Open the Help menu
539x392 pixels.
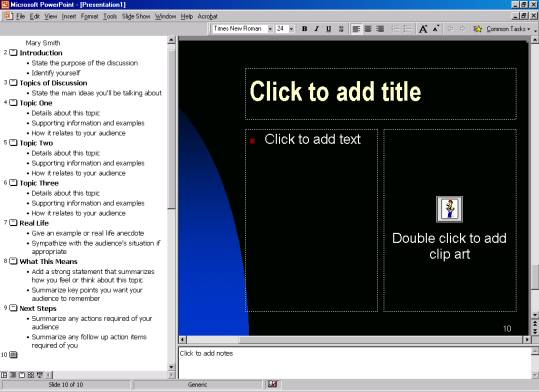pyautogui.click(x=187, y=16)
